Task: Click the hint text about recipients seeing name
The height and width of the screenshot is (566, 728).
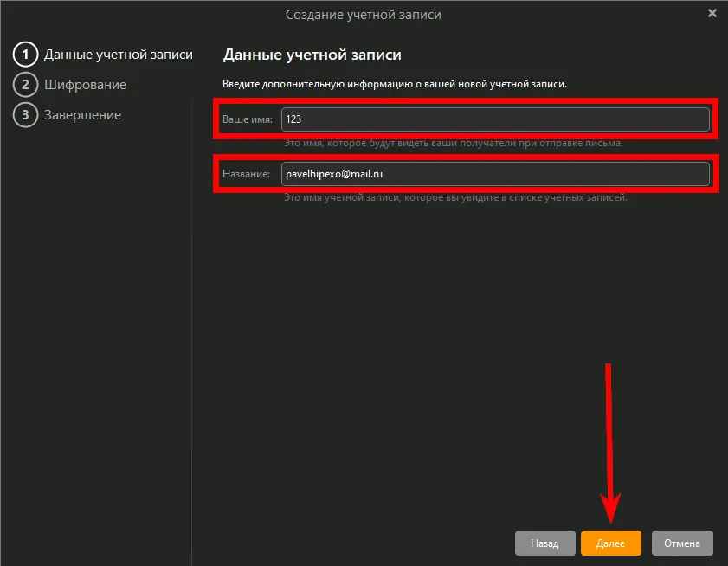Action: click(x=454, y=143)
